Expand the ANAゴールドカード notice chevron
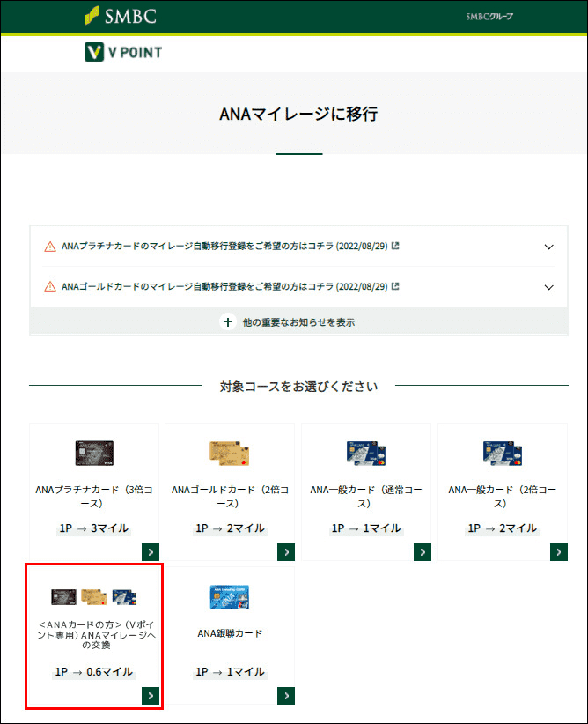This screenshot has width=588, height=724. point(549,287)
